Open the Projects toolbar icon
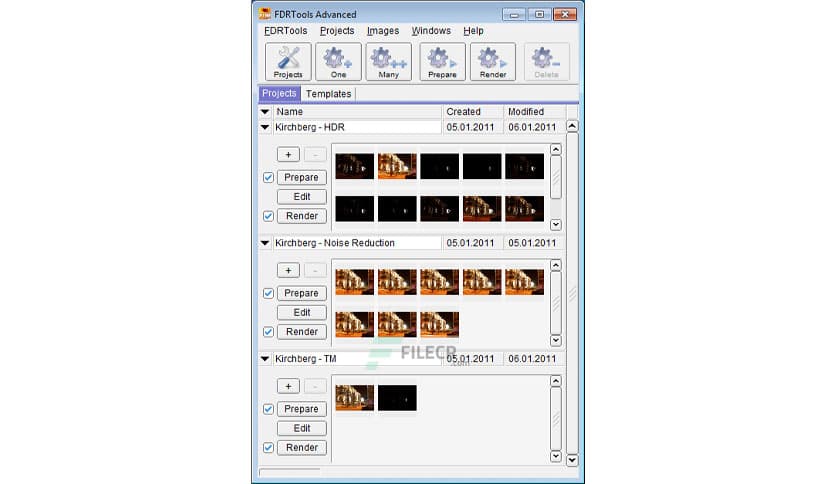Viewport: 836px width, 484px height. point(288,62)
